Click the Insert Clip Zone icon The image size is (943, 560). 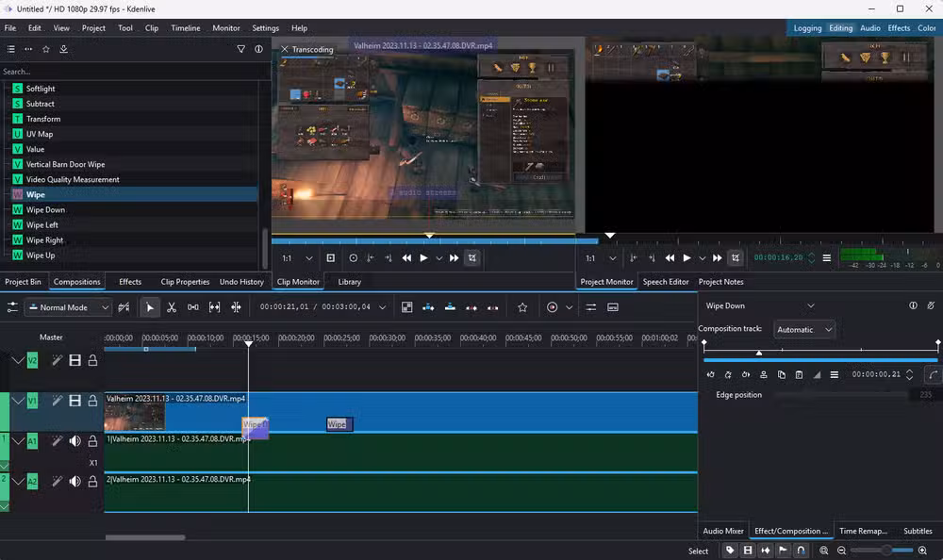click(x=428, y=307)
